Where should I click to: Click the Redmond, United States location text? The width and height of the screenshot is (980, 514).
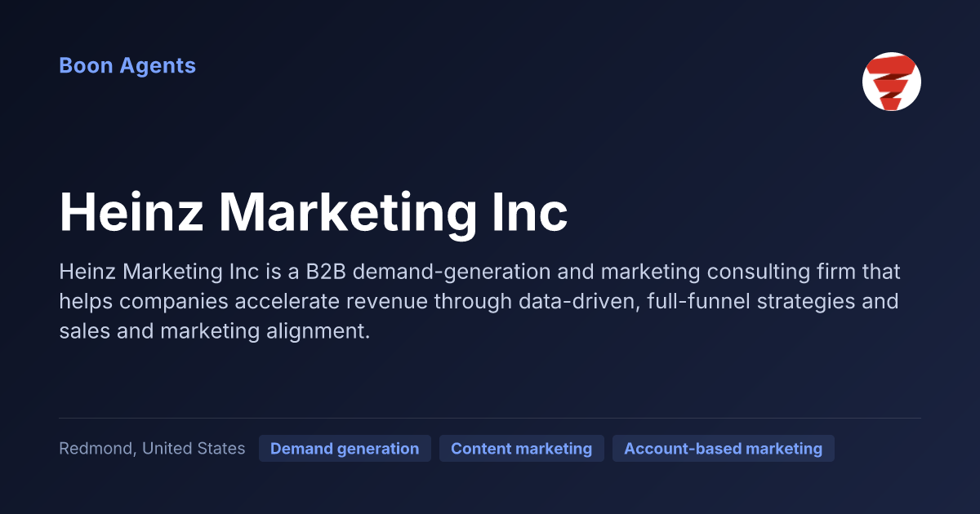point(152,449)
